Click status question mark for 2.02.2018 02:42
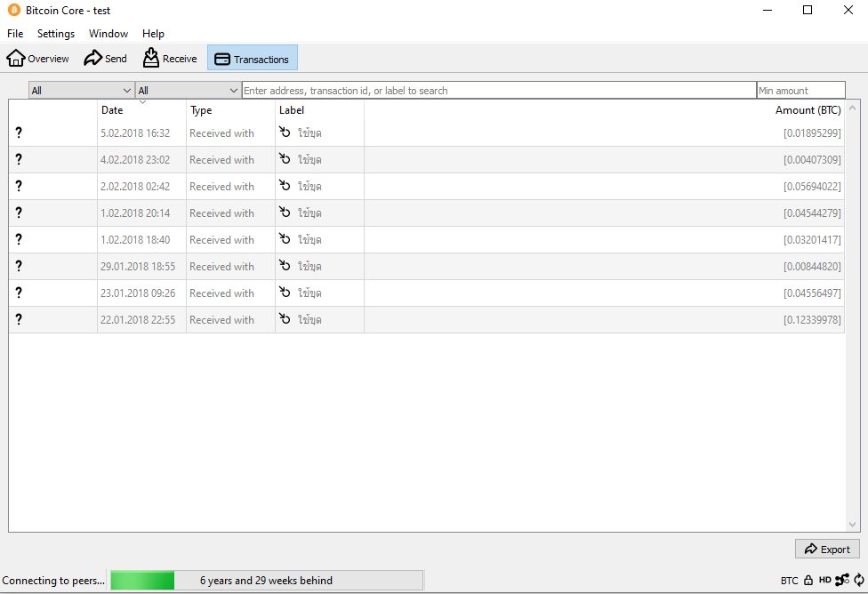The height and width of the screenshot is (594, 868). (19, 186)
